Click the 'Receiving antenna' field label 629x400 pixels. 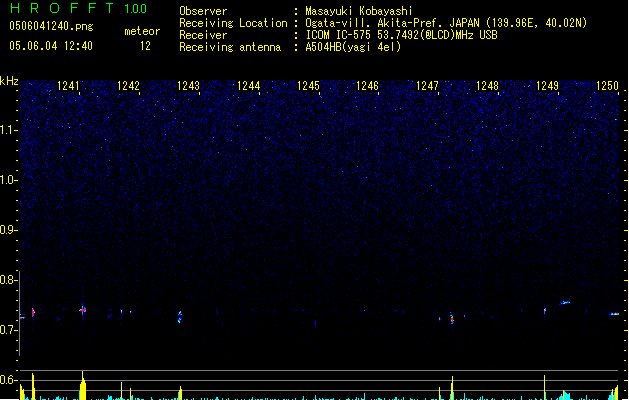click(x=230, y=47)
